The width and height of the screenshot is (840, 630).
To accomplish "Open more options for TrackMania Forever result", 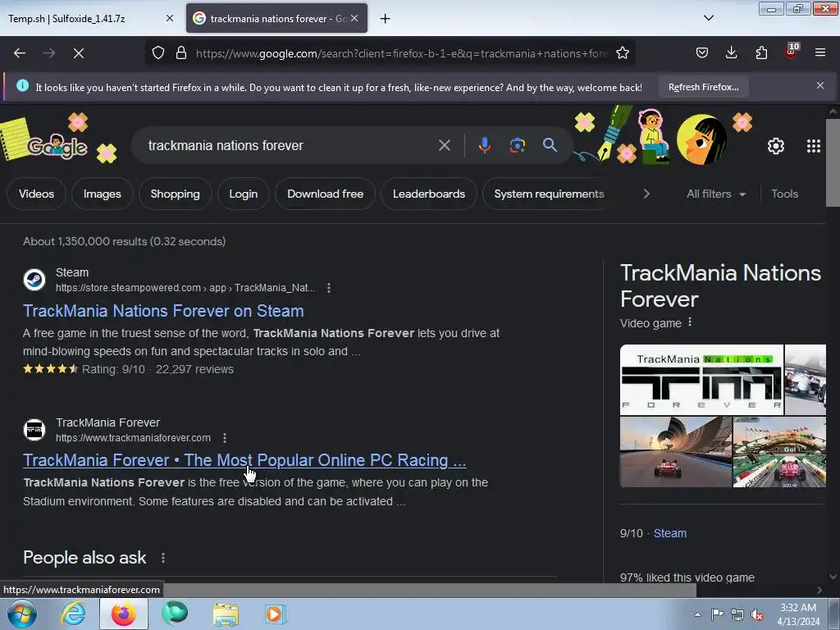I will pyautogui.click(x=225, y=438).
